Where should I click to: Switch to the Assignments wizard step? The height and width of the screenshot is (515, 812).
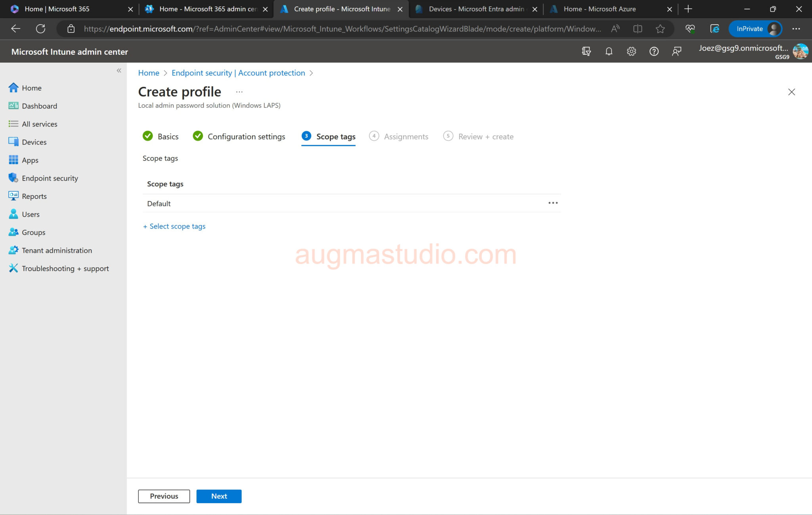pos(406,136)
